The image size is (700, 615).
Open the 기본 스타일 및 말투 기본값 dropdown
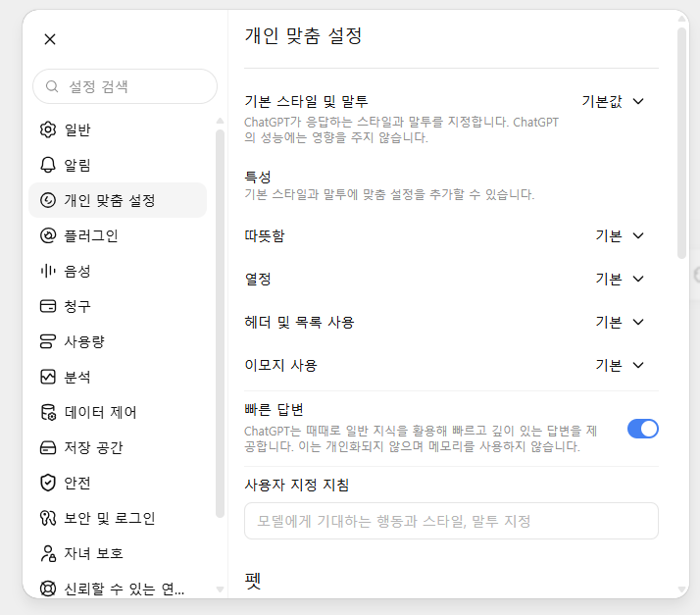(x=613, y=101)
